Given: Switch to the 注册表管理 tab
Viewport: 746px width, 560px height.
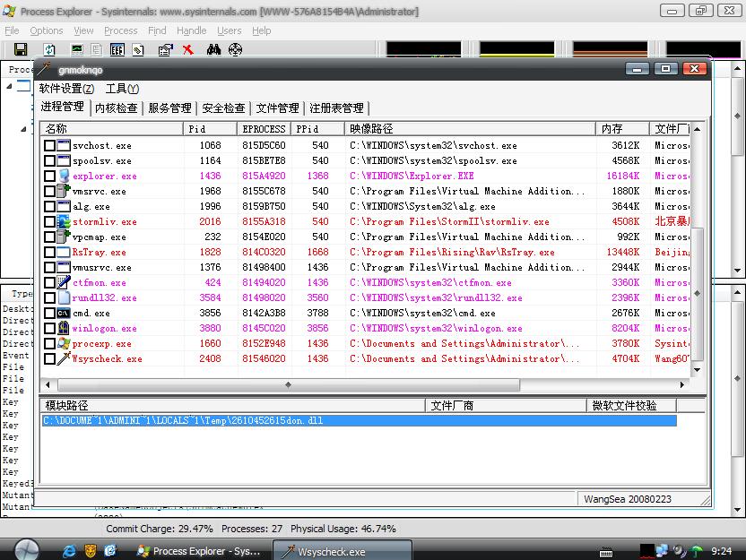Looking at the screenshot, I should [337, 108].
